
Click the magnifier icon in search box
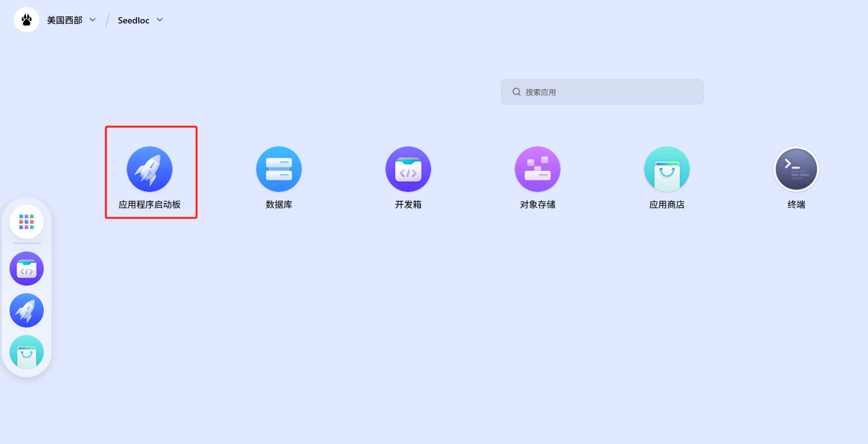tap(517, 92)
